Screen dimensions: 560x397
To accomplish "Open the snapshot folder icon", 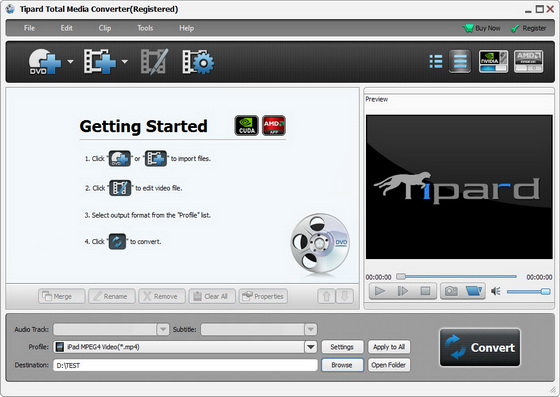I will [474, 291].
